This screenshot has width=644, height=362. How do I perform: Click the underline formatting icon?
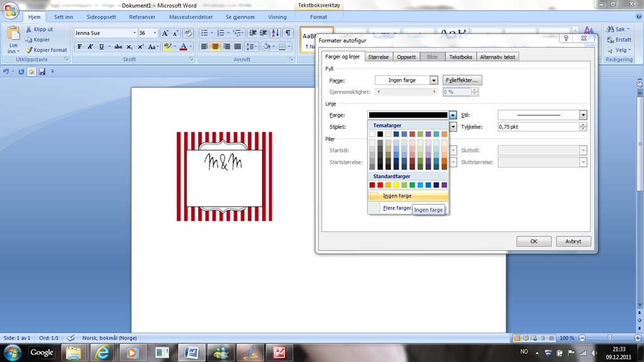coord(101,47)
